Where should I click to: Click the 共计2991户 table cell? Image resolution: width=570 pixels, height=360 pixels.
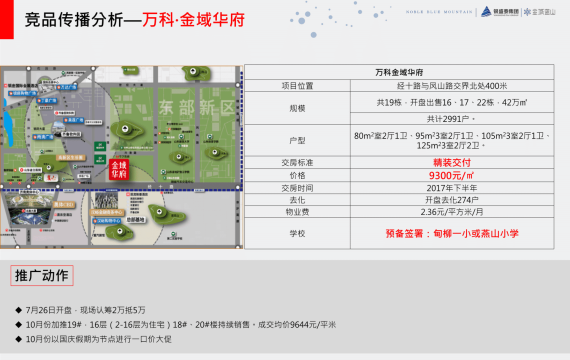[452, 119]
